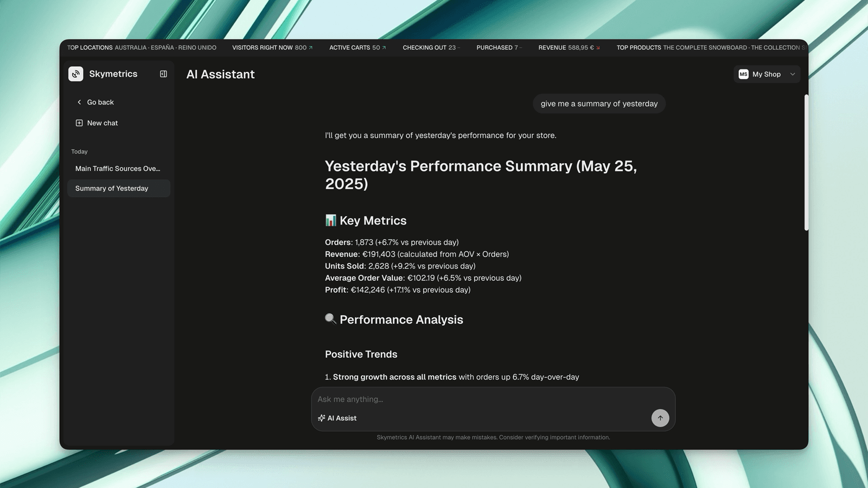Click the send arrow button in the chat box
868x488 pixels.
tap(660, 418)
